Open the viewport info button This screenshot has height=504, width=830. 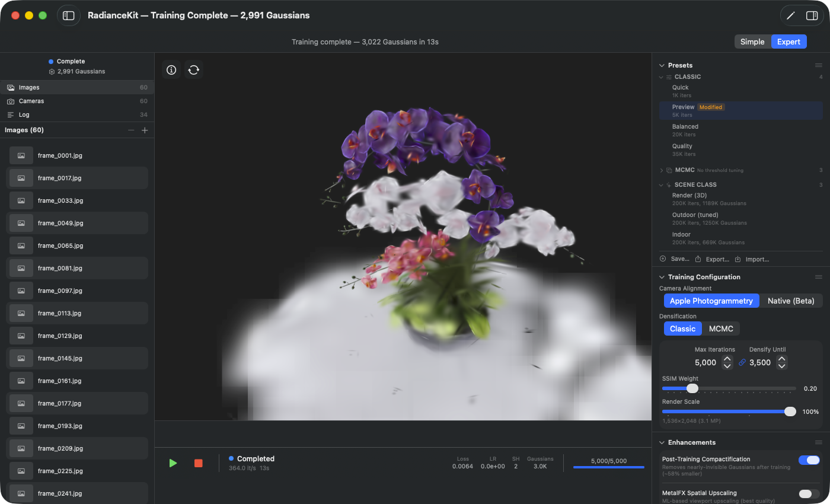click(171, 70)
